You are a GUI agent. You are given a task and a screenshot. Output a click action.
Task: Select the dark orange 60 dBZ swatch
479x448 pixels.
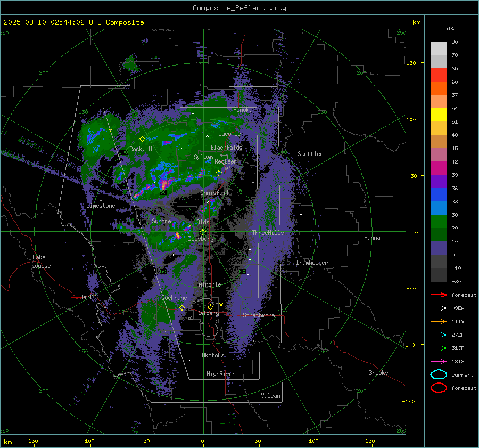point(439,88)
